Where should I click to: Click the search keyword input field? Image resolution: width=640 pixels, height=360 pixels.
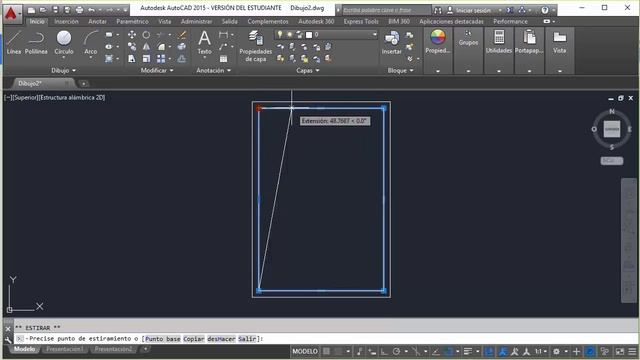386,10
